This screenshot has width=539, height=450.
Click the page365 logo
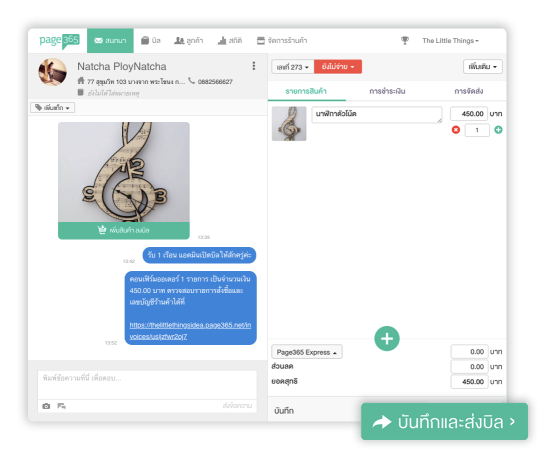click(x=59, y=41)
